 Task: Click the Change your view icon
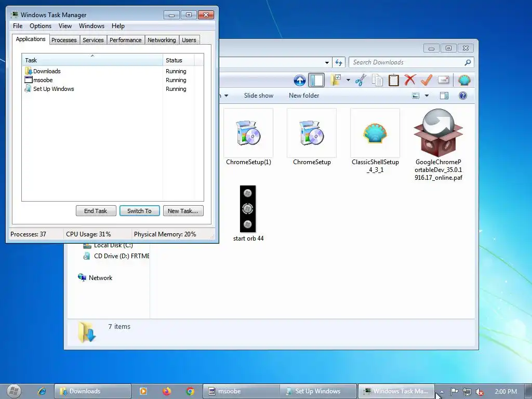tap(416, 96)
